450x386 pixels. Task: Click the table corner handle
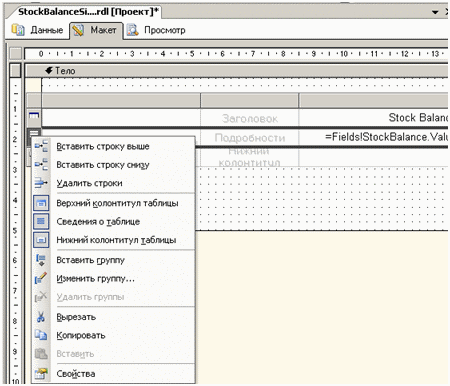(x=34, y=101)
